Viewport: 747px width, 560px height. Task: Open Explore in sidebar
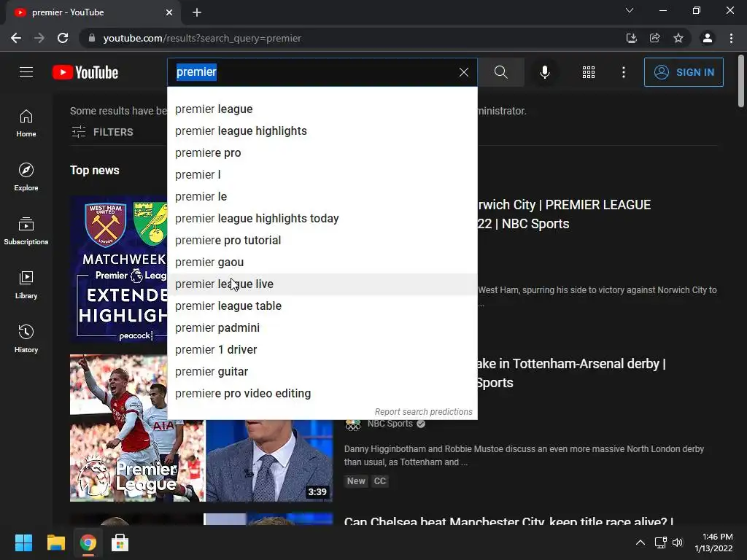pos(26,177)
